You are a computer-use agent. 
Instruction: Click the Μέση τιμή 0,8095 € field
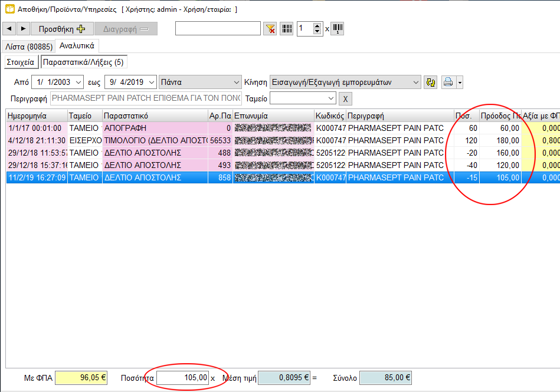[284, 378]
